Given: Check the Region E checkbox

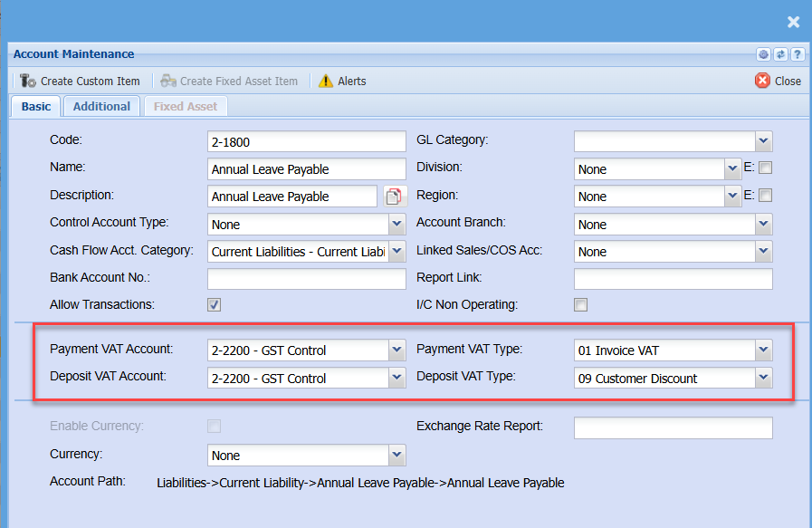Looking at the screenshot, I should [x=765, y=195].
